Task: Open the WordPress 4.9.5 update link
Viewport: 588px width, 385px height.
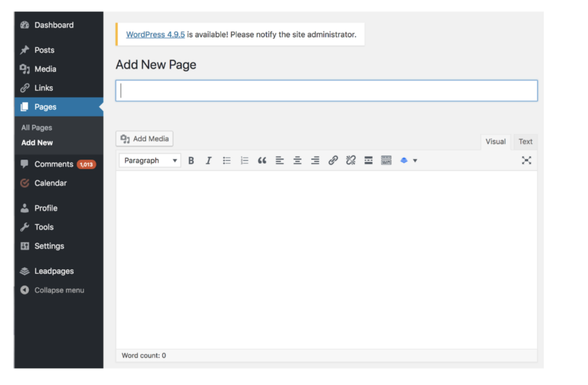Action: pyautogui.click(x=155, y=35)
